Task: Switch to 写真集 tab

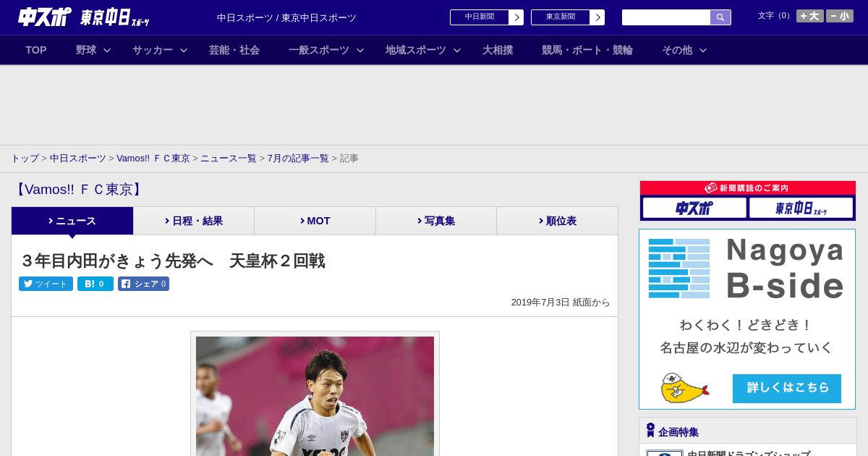Action: click(x=436, y=221)
